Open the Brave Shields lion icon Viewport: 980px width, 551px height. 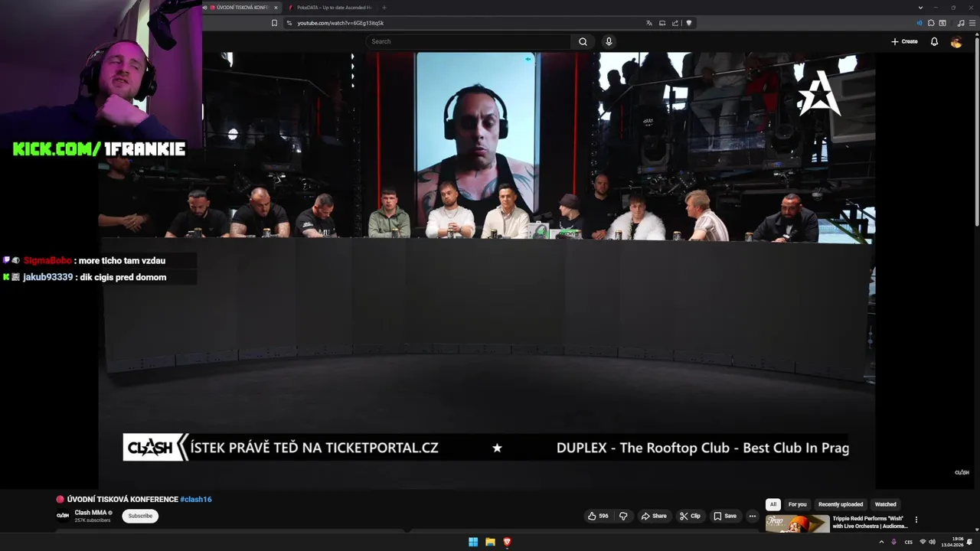[x=689, y=23]
